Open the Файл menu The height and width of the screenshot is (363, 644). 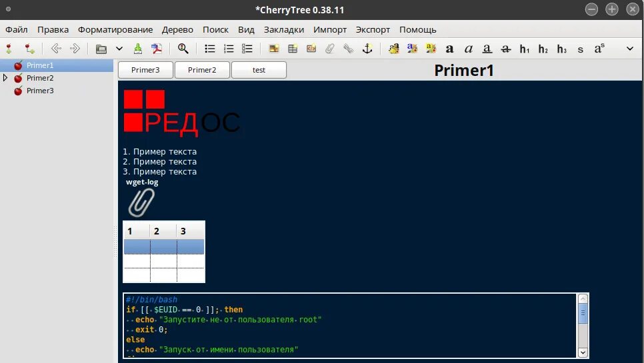[17, 29]
